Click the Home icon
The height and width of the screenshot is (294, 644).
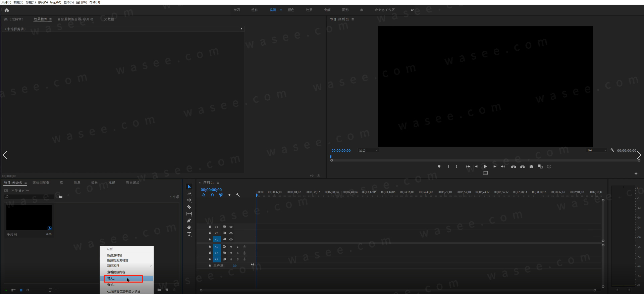click(7, 10)
